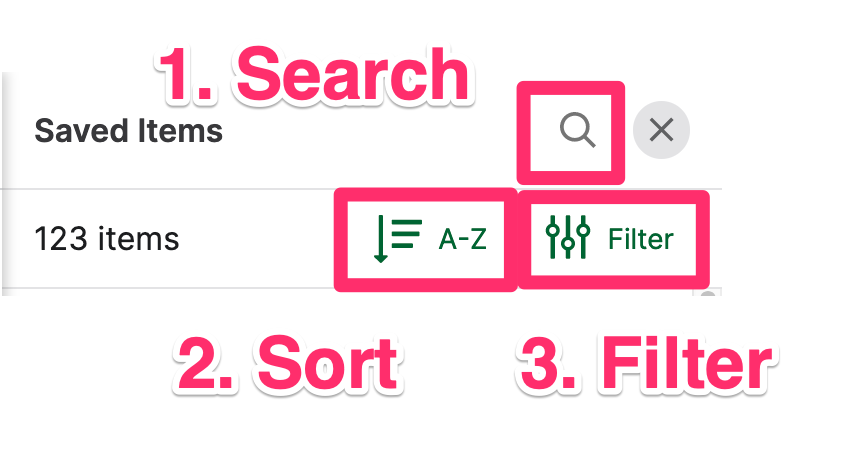Click the pink "3. Filter" callout text

646,363
